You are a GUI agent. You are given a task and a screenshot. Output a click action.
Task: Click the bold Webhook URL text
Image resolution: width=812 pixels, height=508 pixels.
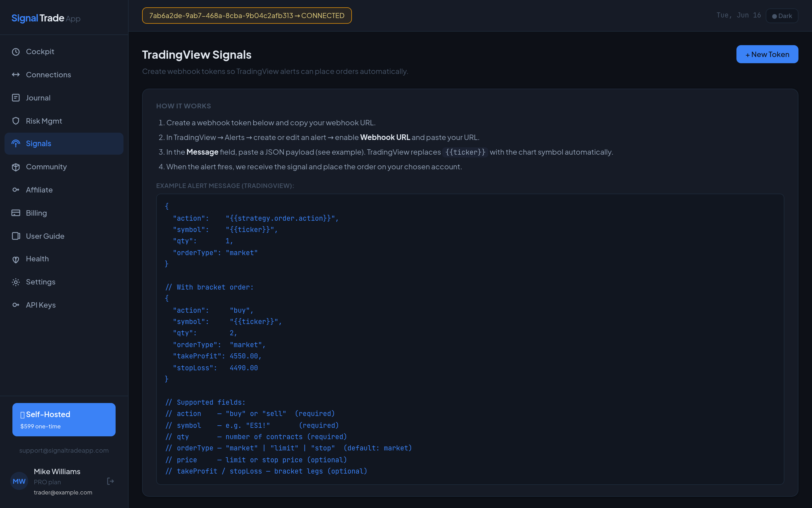coord(385,137)
